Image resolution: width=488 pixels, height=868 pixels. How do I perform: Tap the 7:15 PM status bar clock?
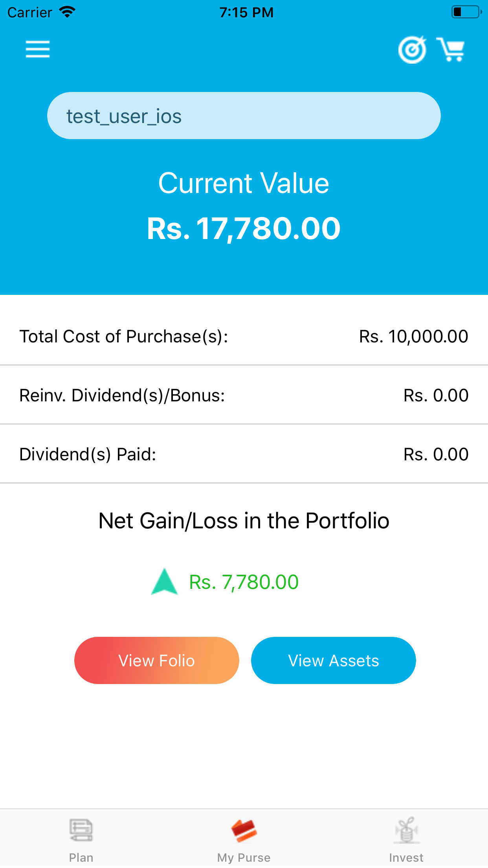[x=246, y=13]
